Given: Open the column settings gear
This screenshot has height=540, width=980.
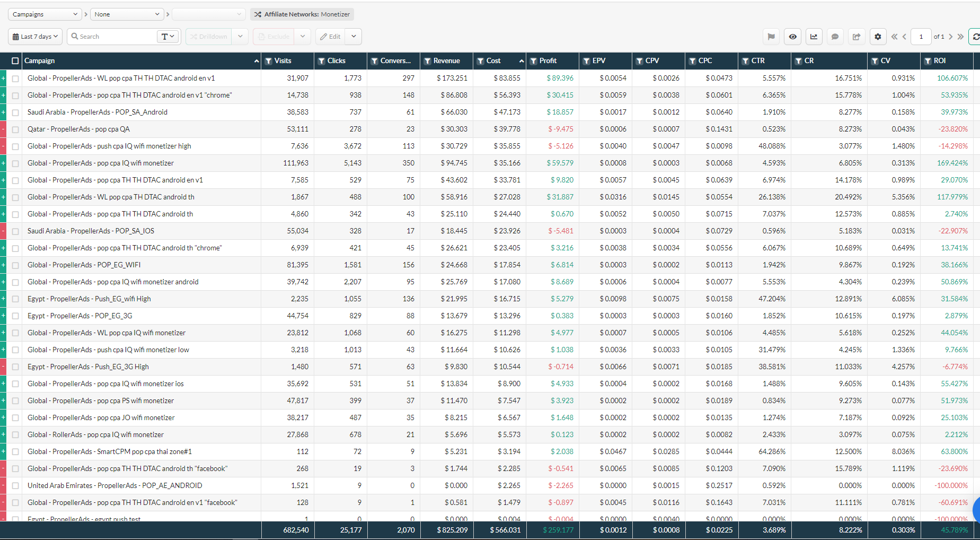Looking at the screenshot, I should [878, 37].
